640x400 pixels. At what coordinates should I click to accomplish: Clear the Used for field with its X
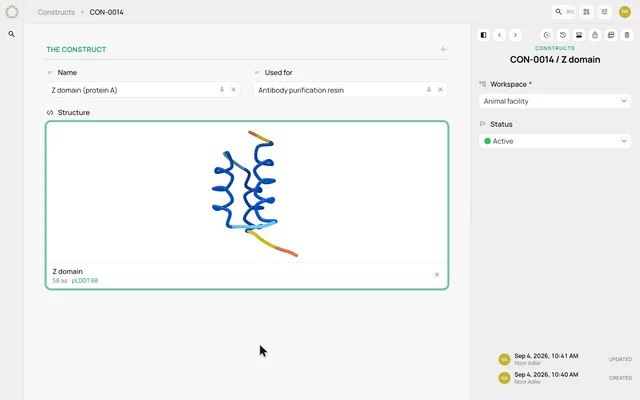point(440,89)
